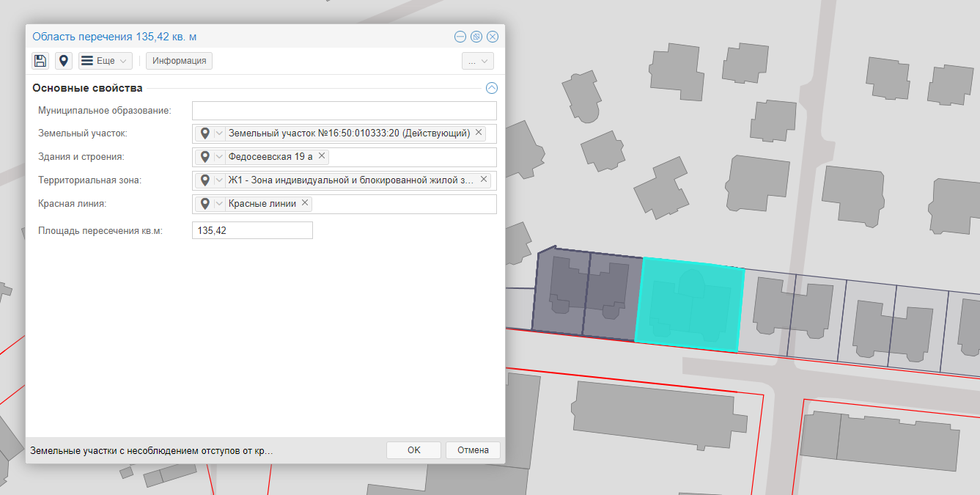Collapse the Основные свойства section
Screen dimensions: 980x495
(x=492, y=88)
